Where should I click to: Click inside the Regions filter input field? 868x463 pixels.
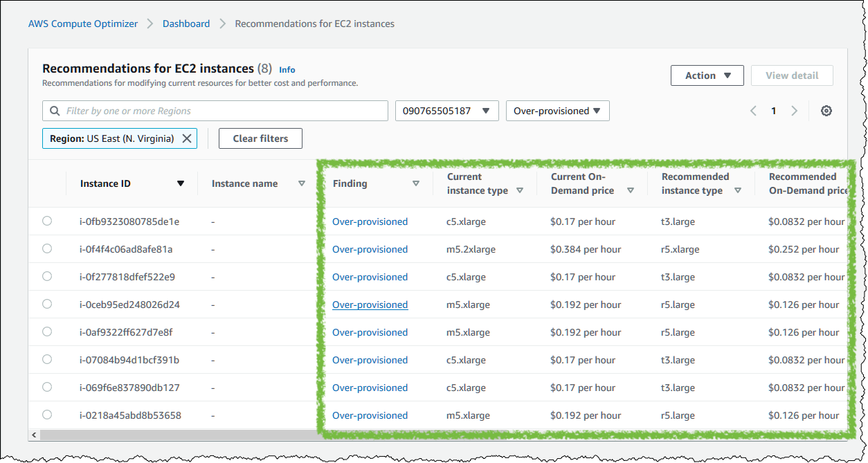click(208, 110)
